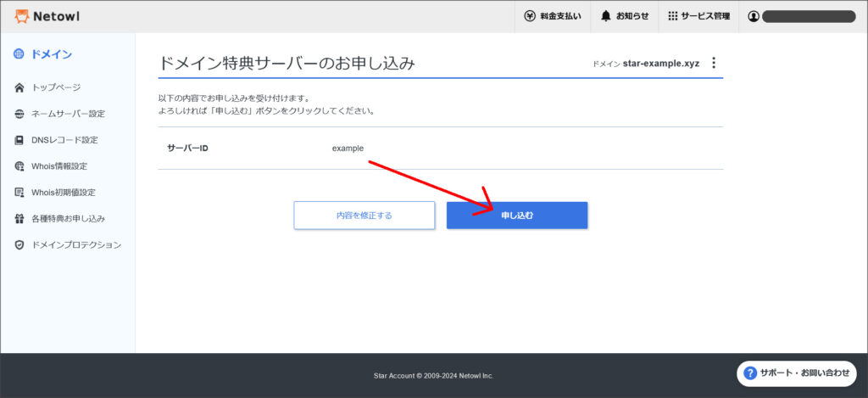The height and width of the screenshot is (398, 868).
Task: Click the gift icon for 各種特典お申し込み
Action: coord(19,218)
